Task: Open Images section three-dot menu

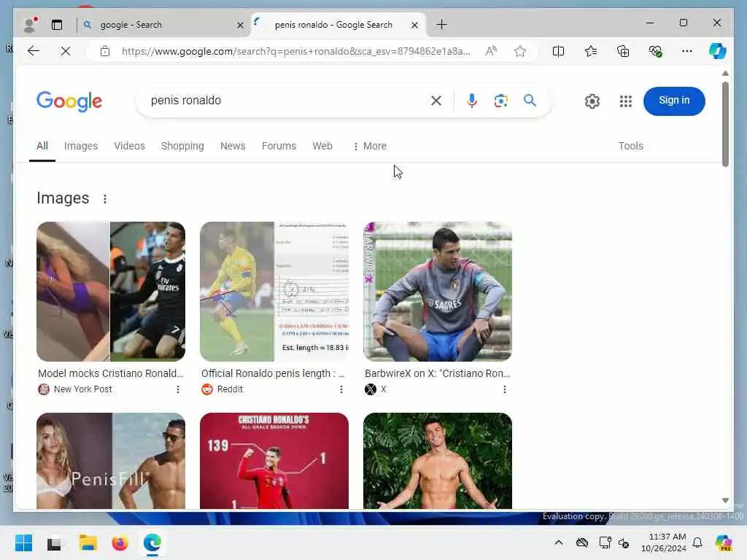Action: point(105,198)
